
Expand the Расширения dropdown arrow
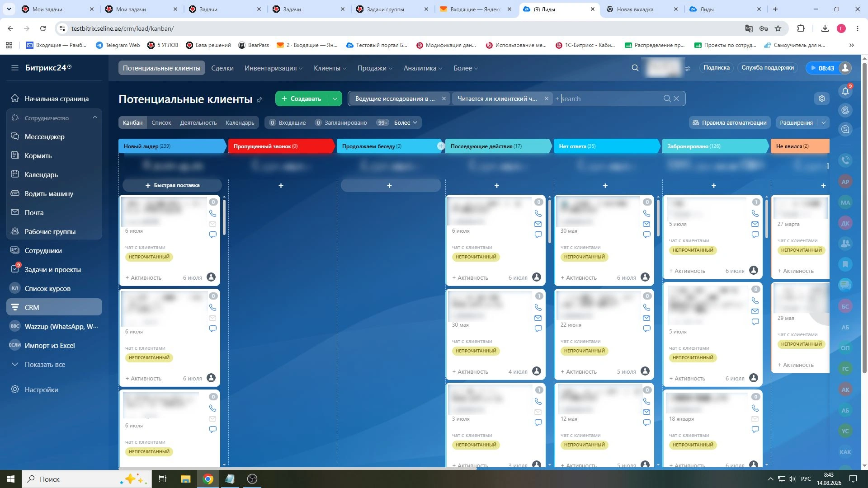click(824, 122)
